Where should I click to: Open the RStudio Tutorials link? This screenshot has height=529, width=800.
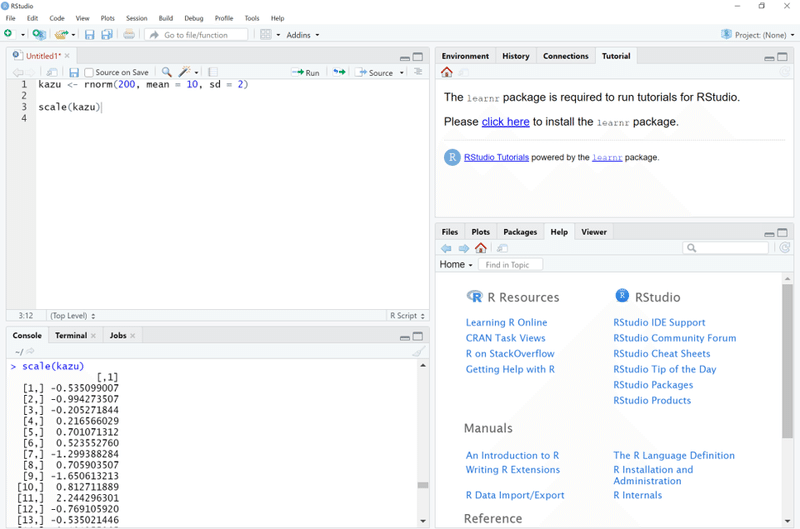point(496,157)
